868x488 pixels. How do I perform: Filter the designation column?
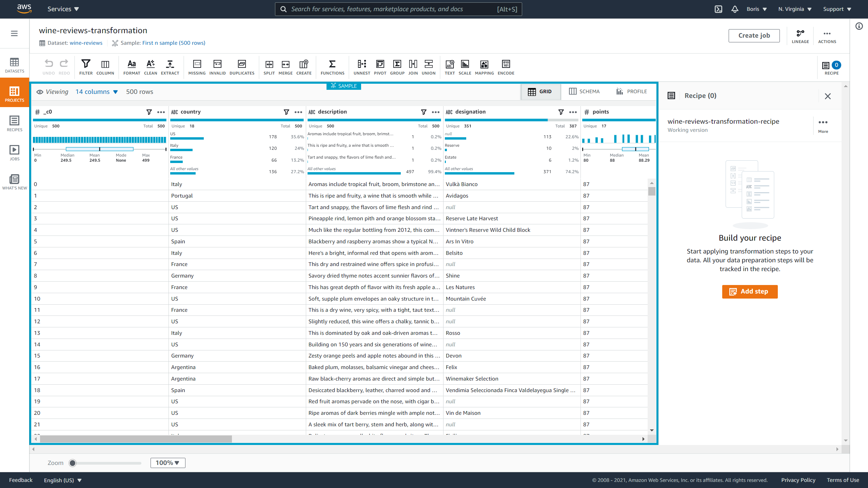pyautogui.click(x=561, y=112)
